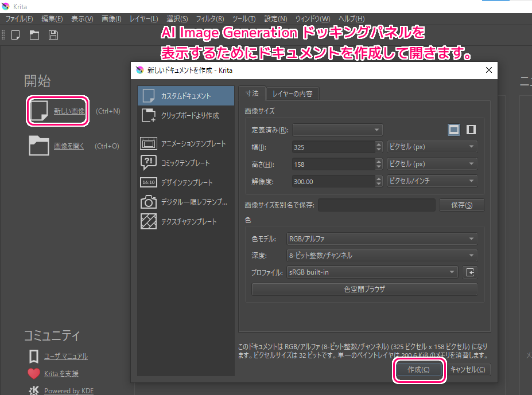Increase the width value with up arrow

point(379,144)
